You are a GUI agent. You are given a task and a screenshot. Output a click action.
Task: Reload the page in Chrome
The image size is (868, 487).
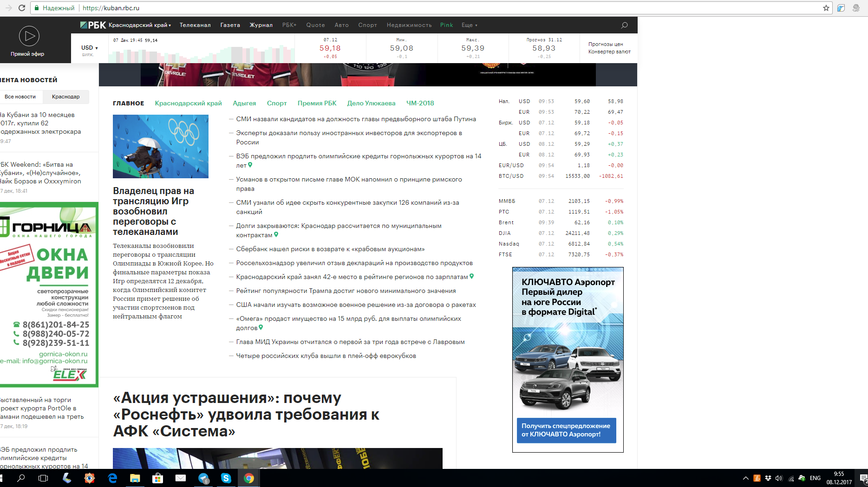coord(21,8)
